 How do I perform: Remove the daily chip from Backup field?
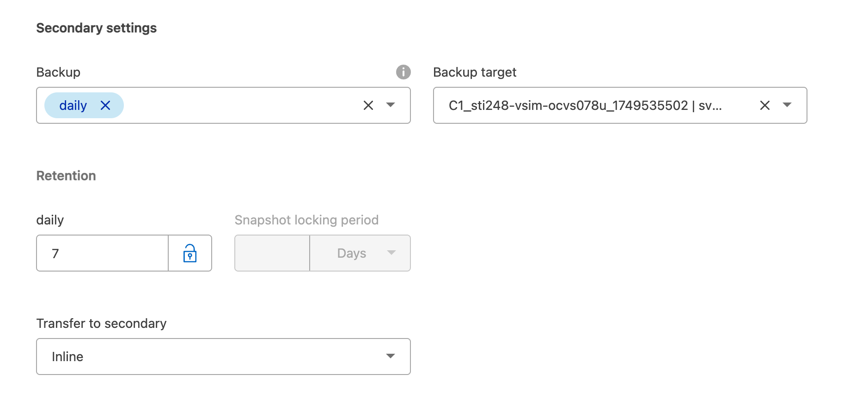(x=105, y=106)
